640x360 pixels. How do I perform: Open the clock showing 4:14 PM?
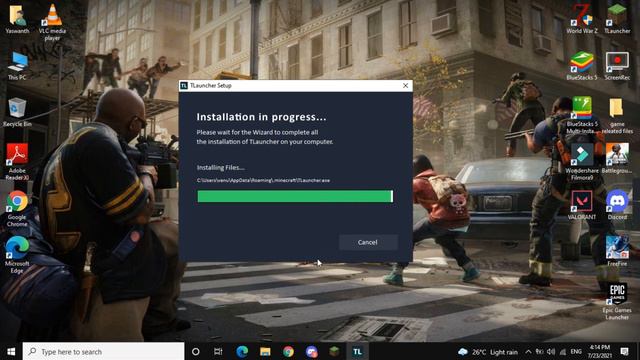600,351
